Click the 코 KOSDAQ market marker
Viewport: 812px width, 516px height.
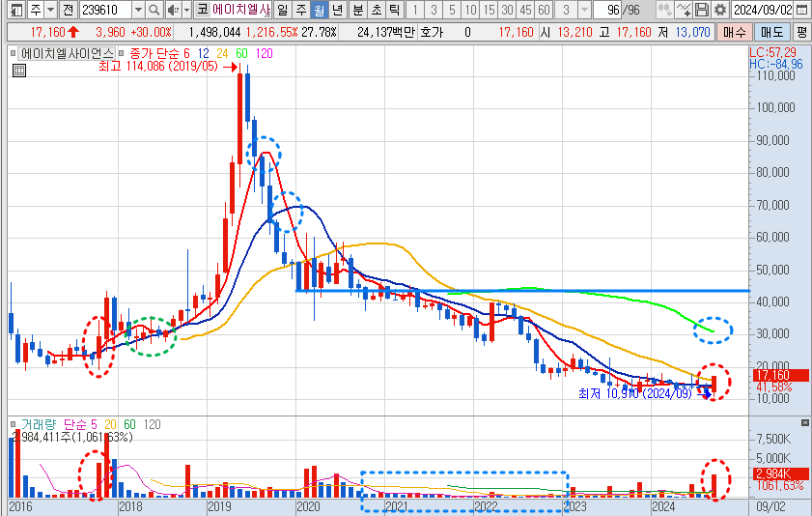203,10
